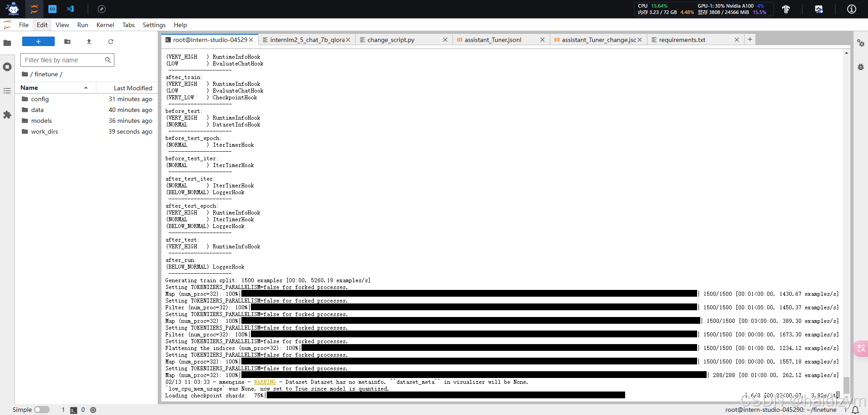Open the property inspector gears icon
The width and height of the screenshot is (868, 415).
(861, 43)
